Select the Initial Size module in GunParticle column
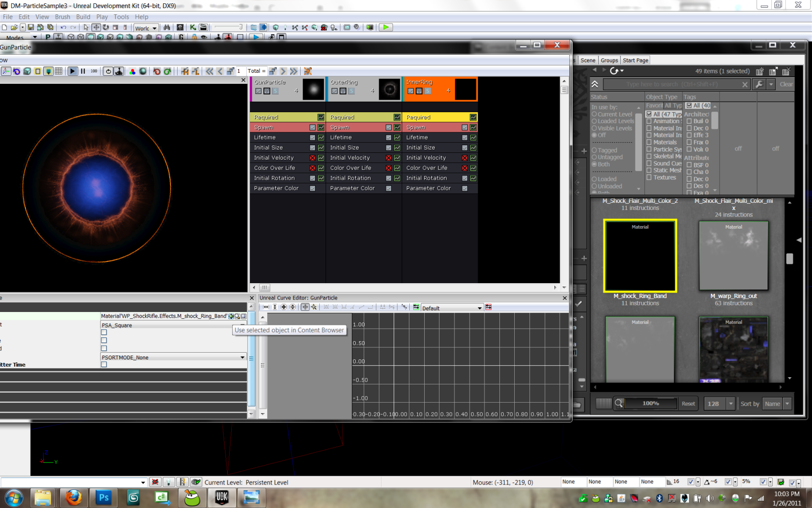Viewport: 812px width, 508px height. tap(287, 148)
